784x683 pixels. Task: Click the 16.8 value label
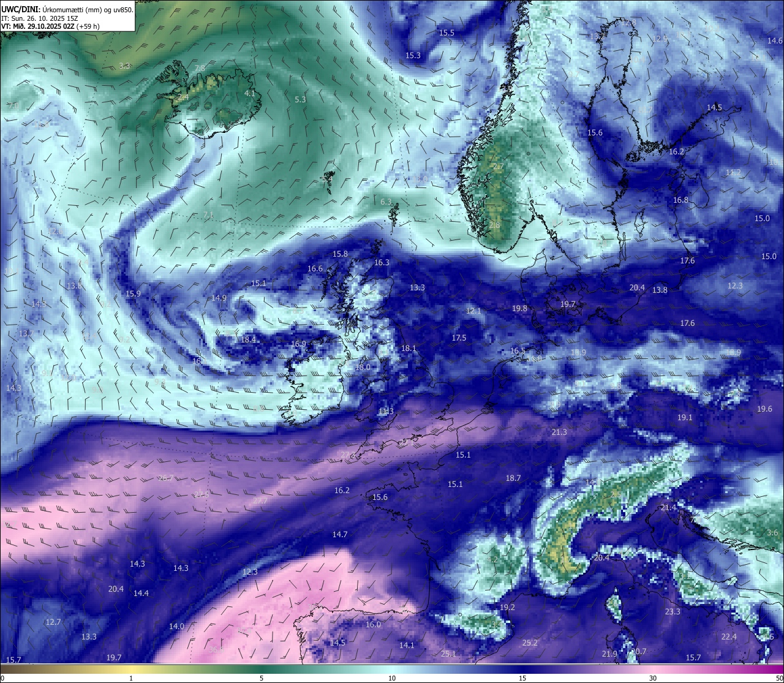tap(680, 200)
